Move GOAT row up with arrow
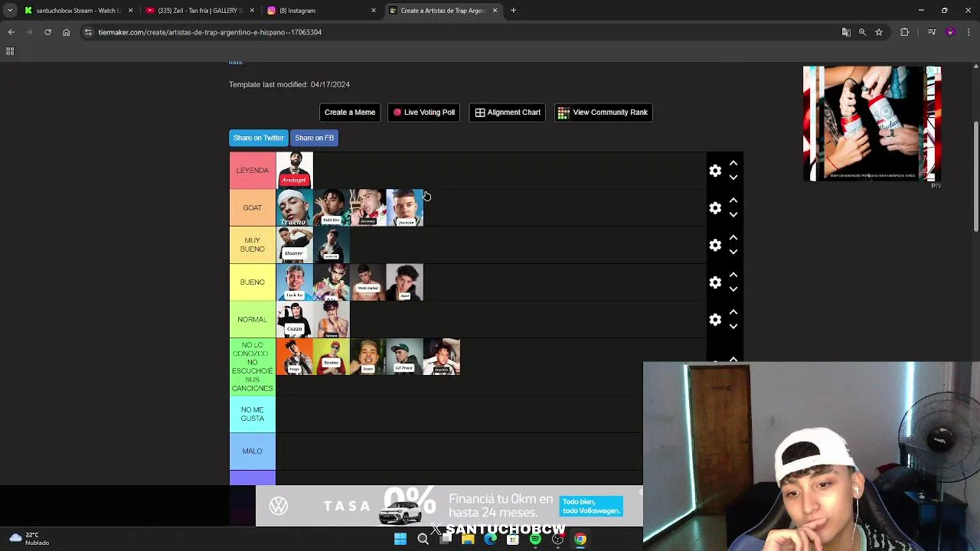The height and width of the screenshot is (551, 980). coord(733,201)
